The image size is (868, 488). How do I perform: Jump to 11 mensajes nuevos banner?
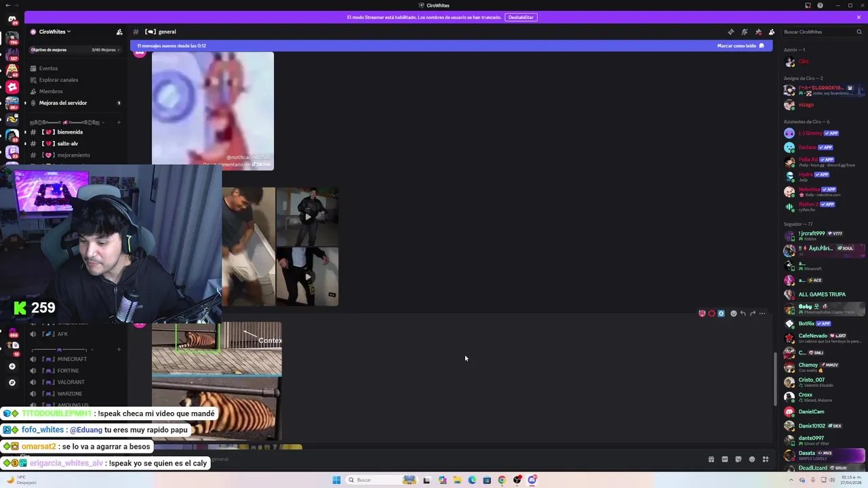[172, 46]
